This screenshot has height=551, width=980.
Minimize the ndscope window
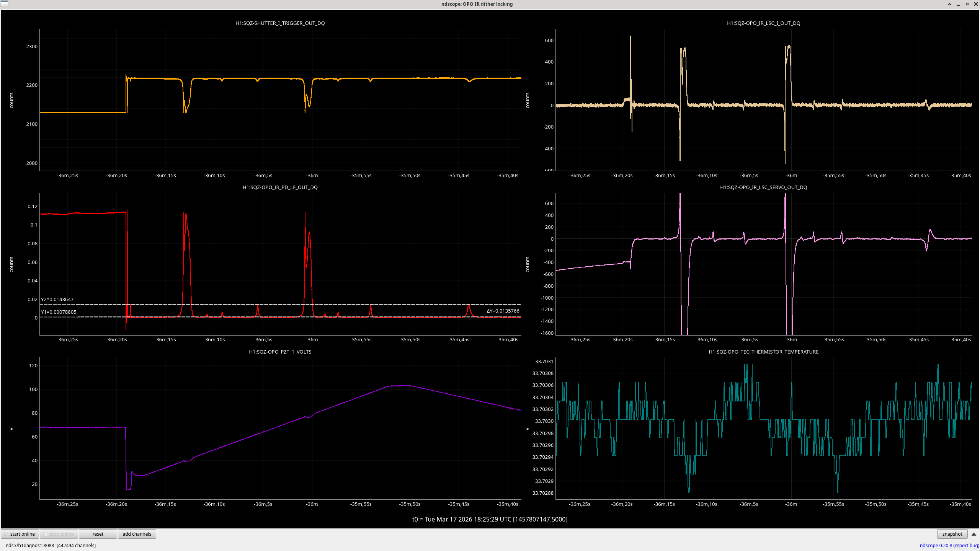pos(958,4)
